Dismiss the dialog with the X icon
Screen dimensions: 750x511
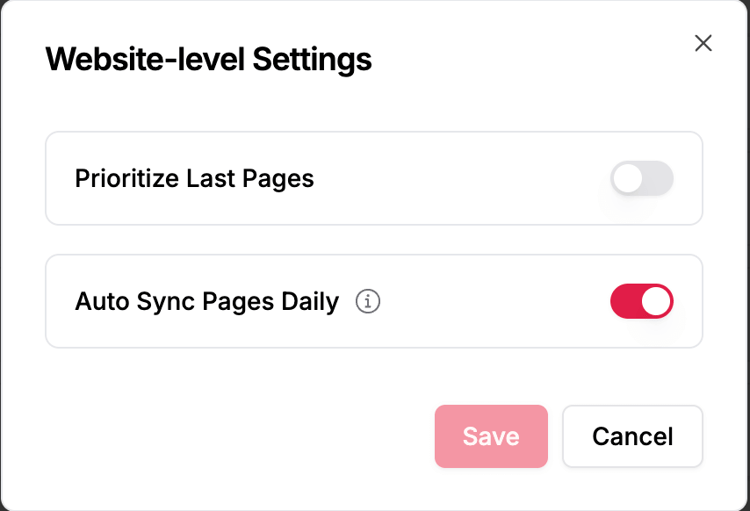(x=703, y=43)
